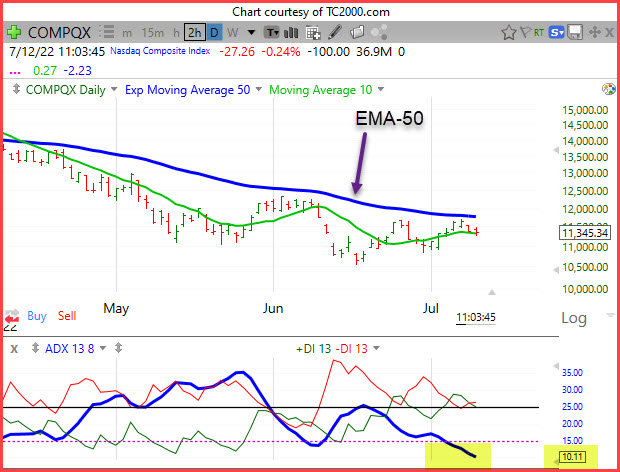The image size is (620, 472).
Task: Select the h (hourly) timeframe
Action: (176, 32)
